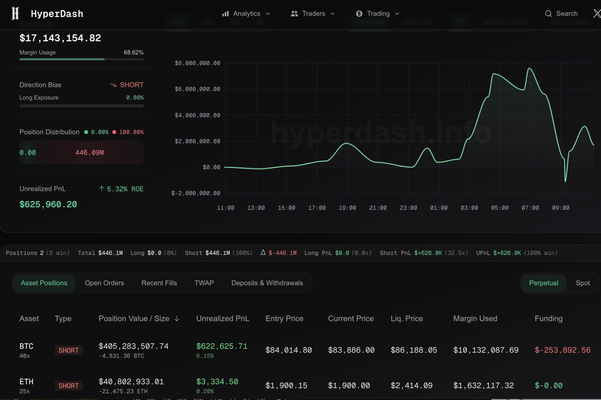Open the Traders menu
This screenshot has height=400, width=601.
point(313,13)
